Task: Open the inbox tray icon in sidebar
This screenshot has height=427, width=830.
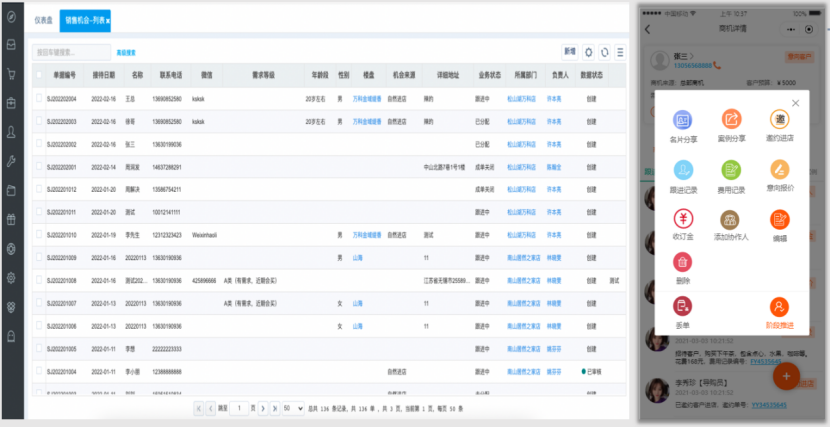Action: point(11,45)
